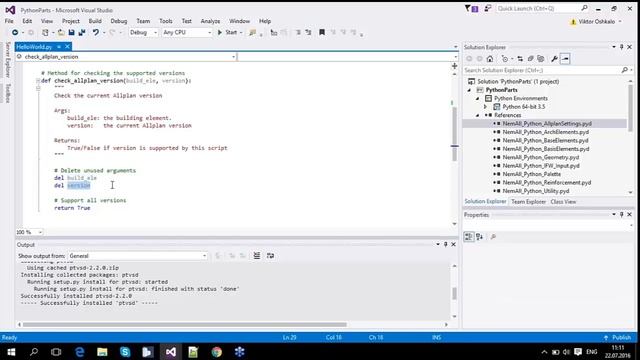
Task: Expand the Python 64-bit 3.5 node
Action: tap(485, 107)
